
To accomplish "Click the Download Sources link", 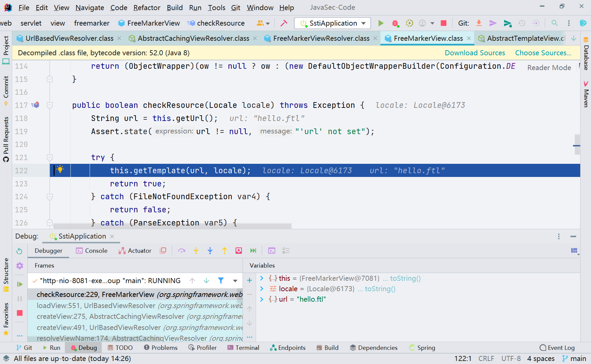I will tap(475, 53).
